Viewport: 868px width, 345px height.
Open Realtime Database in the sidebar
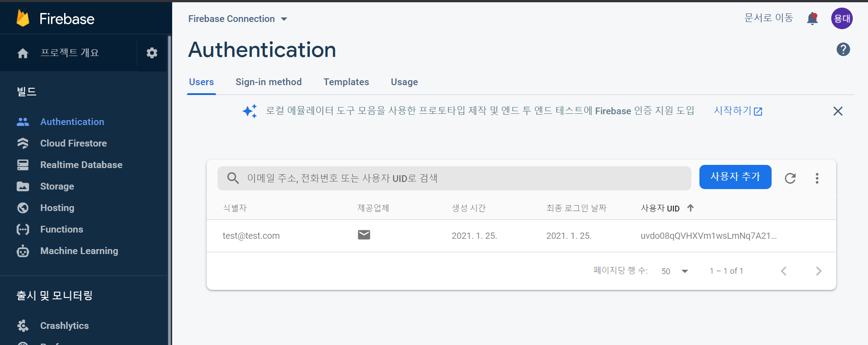click(81, 165)
